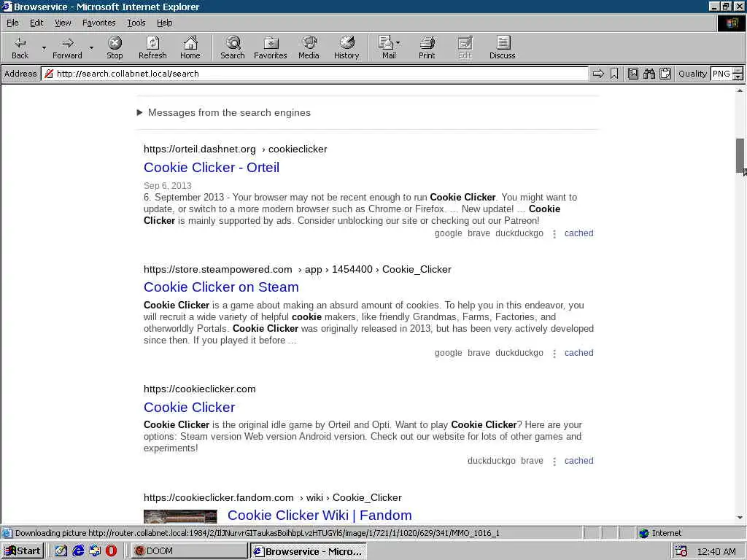Open the Help menu
The height and width of the screenshot is (560, 747).
[164, 23]
